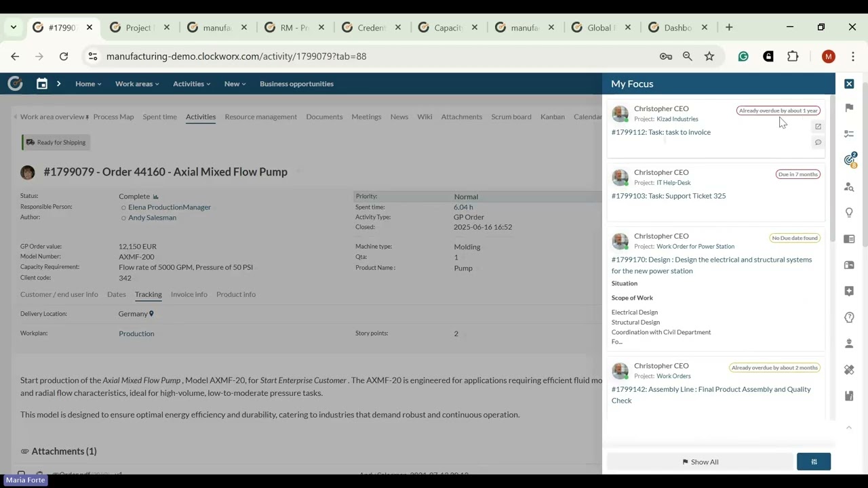The width and height of the screenshot is (868, 488).
Task: Open the Home dropdown menu
Action: [88, 83]
